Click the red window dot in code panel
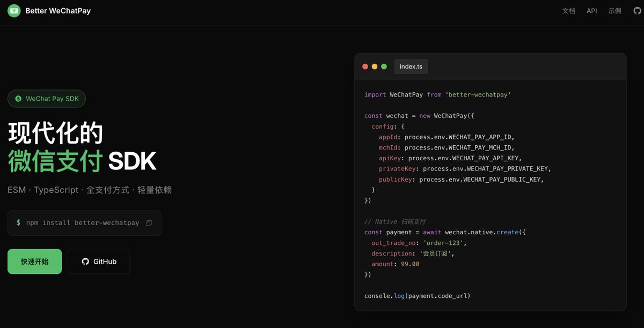This screenshot has width=644, height=328. [365, 66]
